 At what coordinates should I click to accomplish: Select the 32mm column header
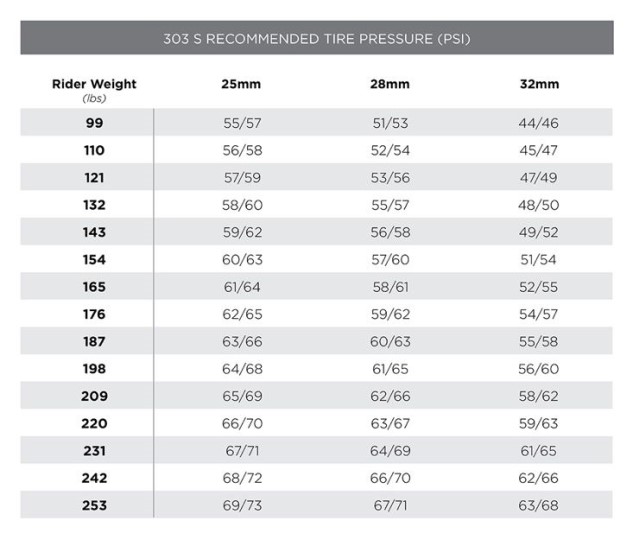click(539, 84)
